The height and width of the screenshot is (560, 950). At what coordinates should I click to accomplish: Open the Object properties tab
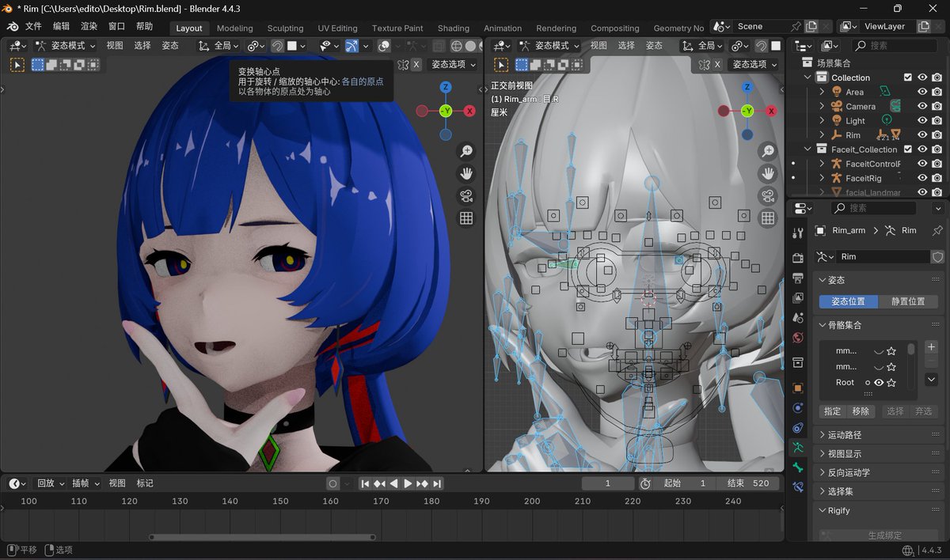798,388
